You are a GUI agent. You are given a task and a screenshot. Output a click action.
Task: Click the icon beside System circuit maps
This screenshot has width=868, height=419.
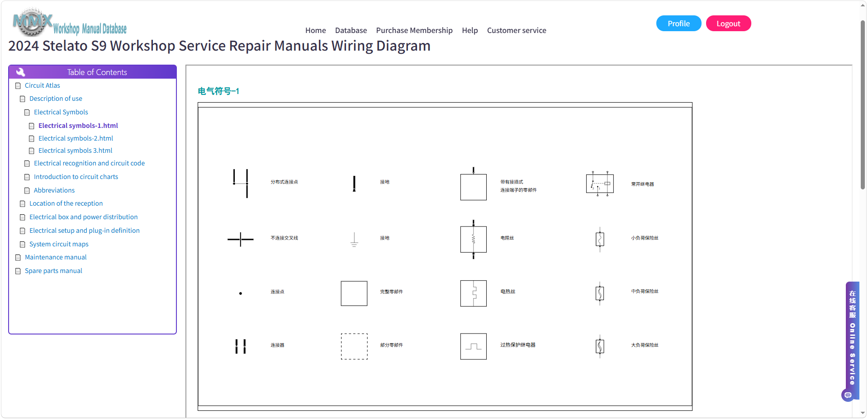[23, 245]
